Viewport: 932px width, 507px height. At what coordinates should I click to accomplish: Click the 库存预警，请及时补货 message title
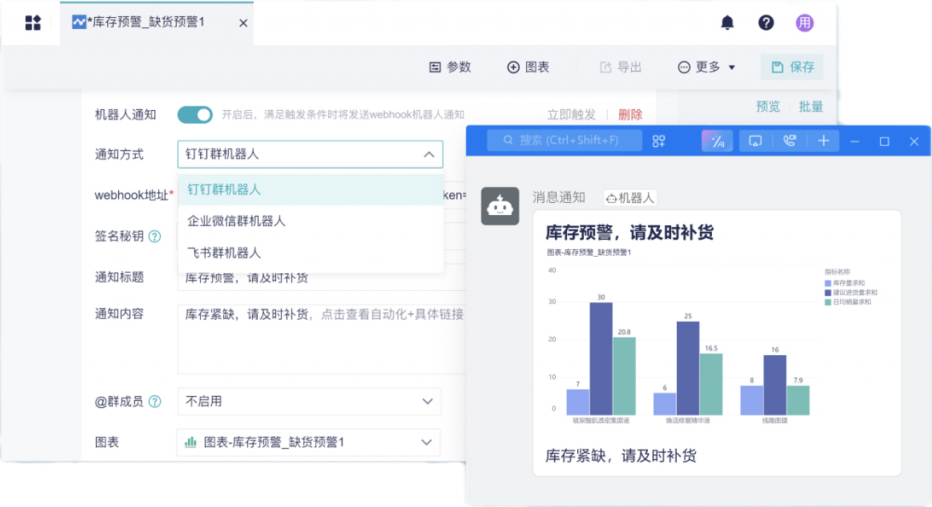tap(629, 232)
